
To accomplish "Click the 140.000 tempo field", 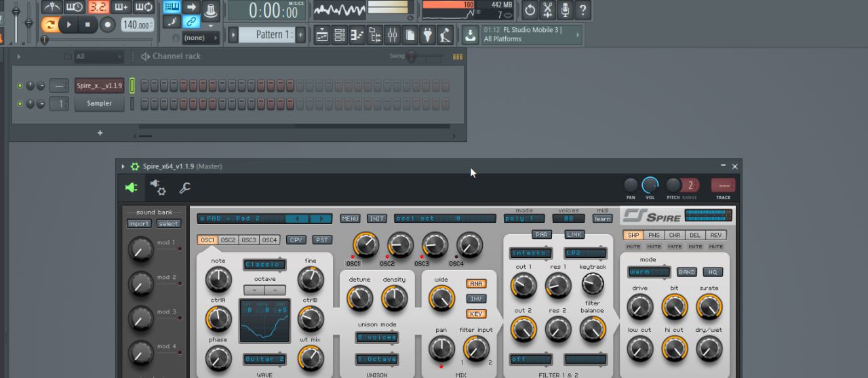I will [x=137, y=24].
